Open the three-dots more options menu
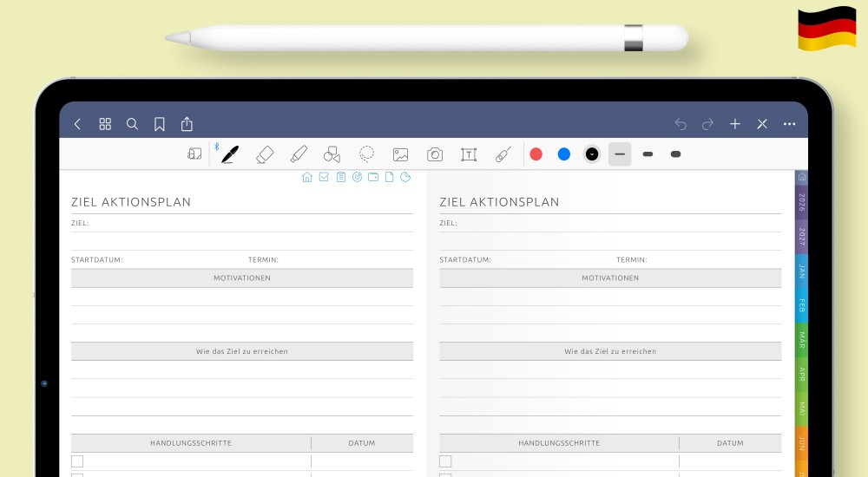868x477 pixels. pyautogui.click(x=789, y=124)
